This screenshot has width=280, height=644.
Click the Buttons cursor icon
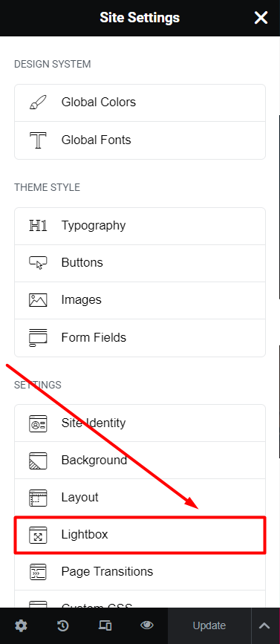pyautogui.click(x=38, y=263)
